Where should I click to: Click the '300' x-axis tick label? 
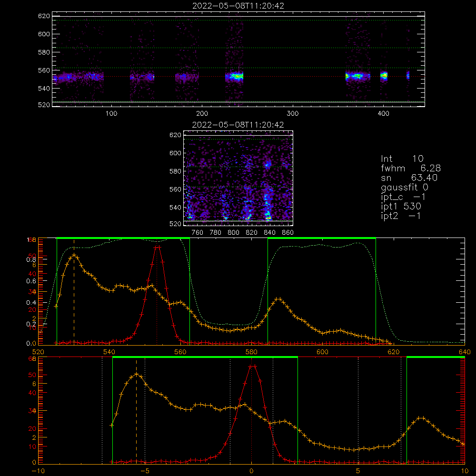[x=293, y=114]
